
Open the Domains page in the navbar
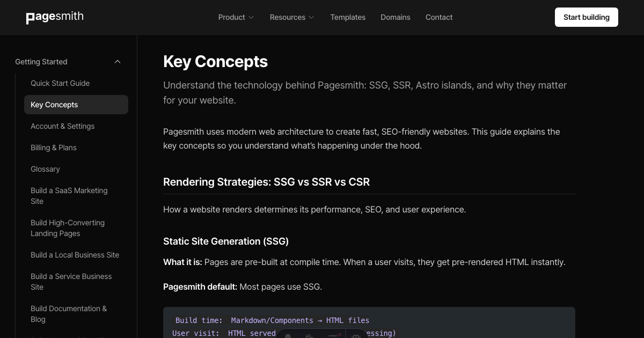click(396, 17)
